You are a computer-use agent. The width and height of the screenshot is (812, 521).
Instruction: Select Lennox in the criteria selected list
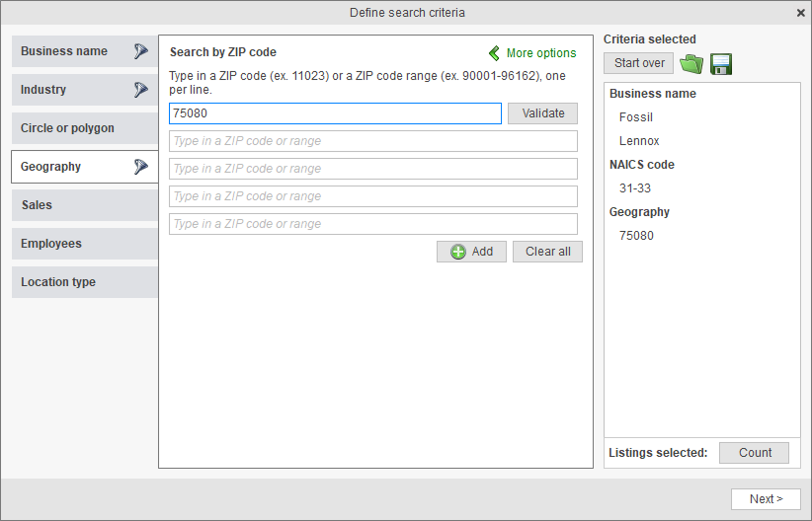tap(639, 141)
